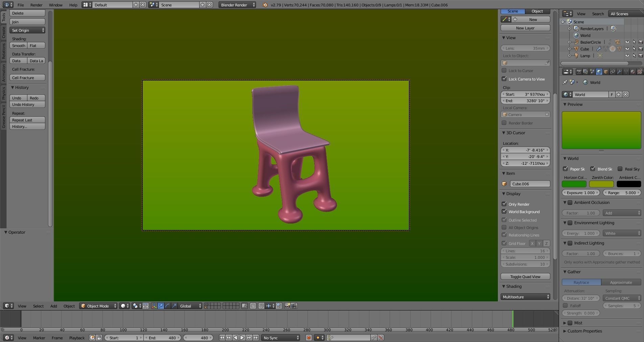
Task: Click the Lamp data icon in outliner
Action: click(600, 55)
